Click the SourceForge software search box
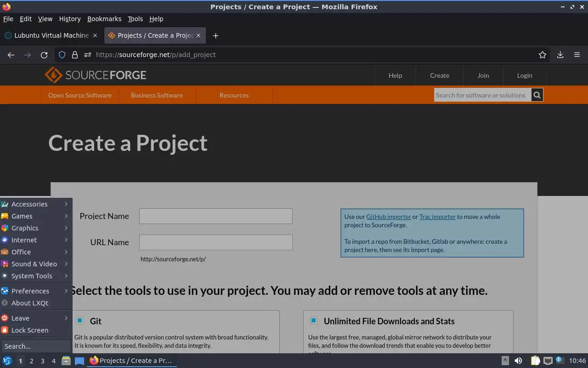Image resolution: width=588 pixels, height=368 pixels. point(482,95)
